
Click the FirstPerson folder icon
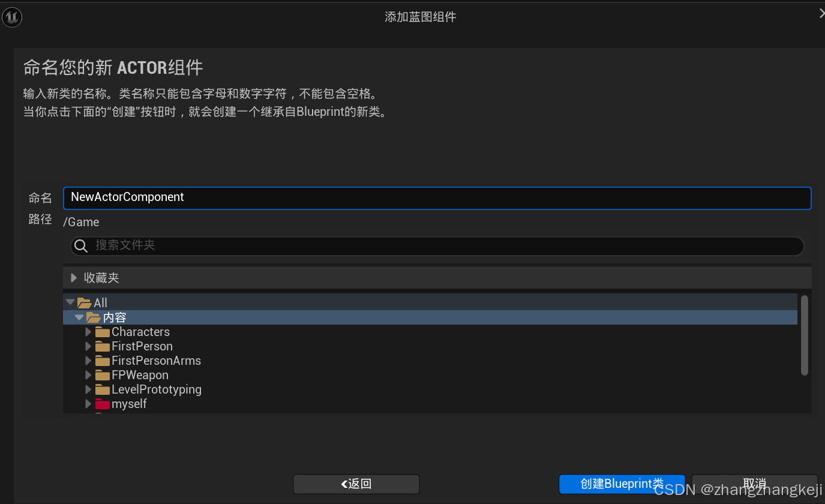point(103,346)
